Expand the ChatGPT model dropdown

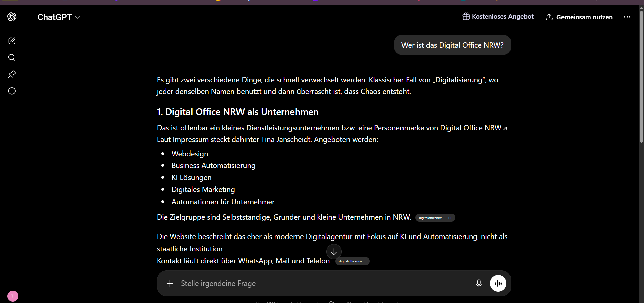59,17
